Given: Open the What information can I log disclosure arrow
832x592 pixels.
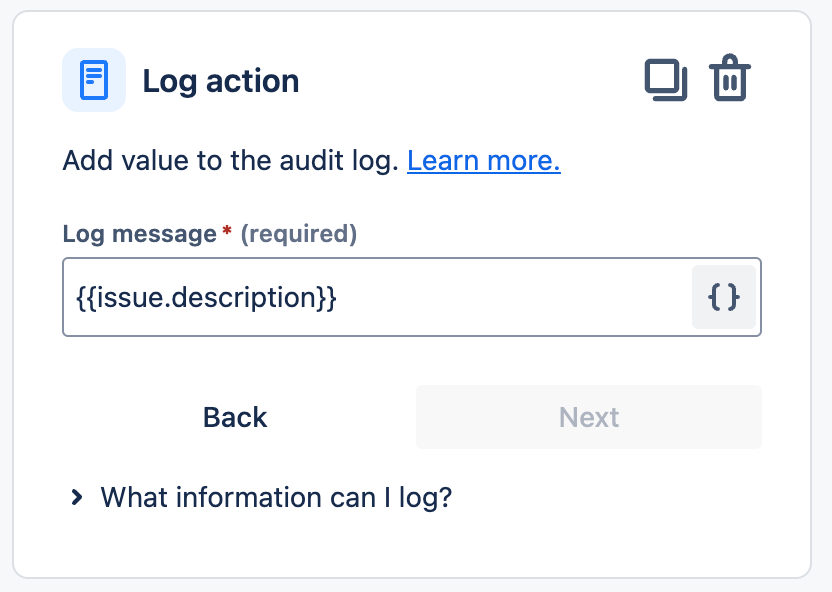Looking at the screenshot, I should coord(75,497).
